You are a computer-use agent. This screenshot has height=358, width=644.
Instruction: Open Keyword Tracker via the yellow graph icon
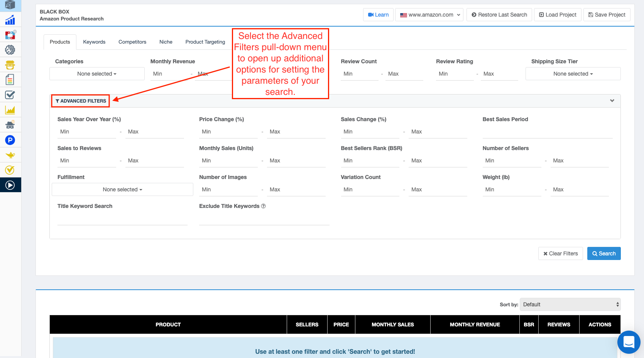(10, 110)
